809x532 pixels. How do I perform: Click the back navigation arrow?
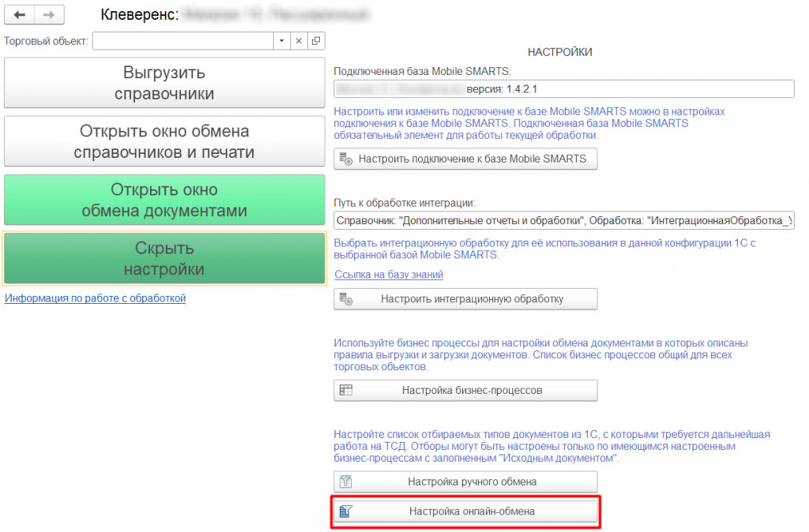pos(20,15)
